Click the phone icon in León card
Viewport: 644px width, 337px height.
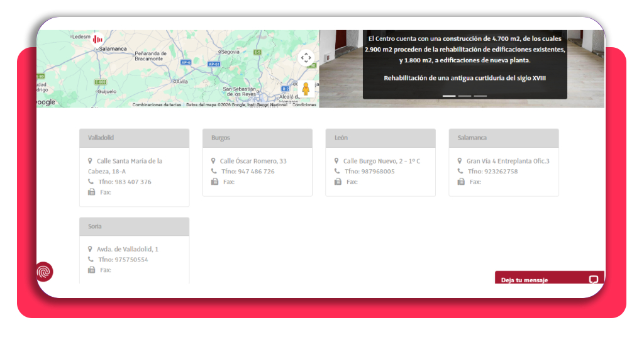point(337,171)
